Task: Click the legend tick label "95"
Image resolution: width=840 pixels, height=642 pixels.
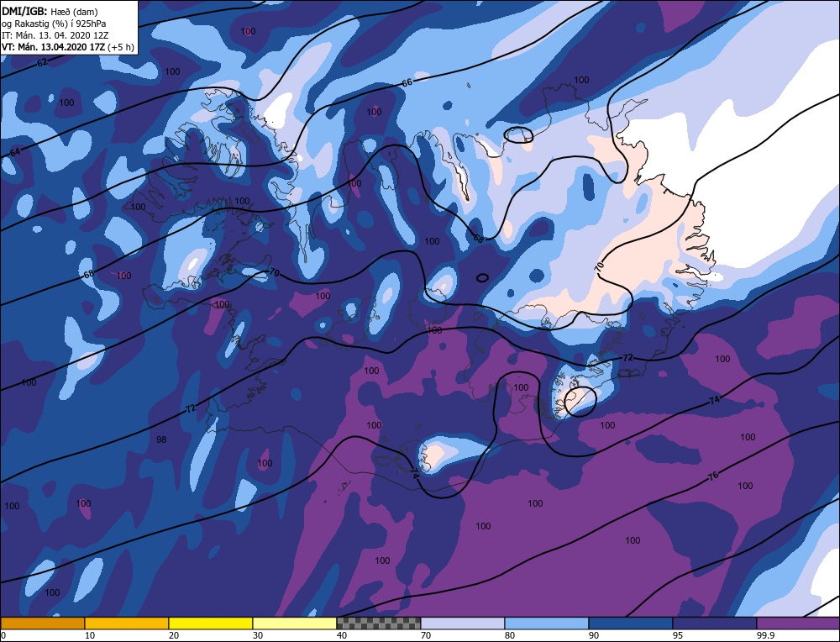Action: (678, 635)
